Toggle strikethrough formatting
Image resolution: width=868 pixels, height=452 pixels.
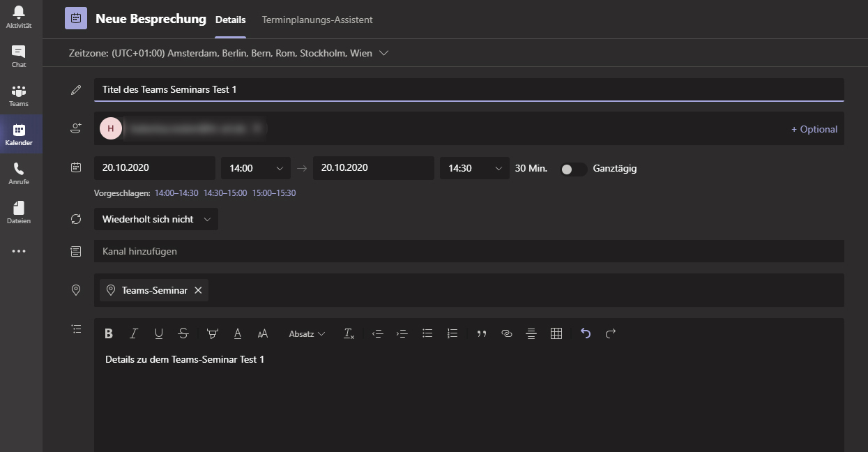tap(183, 334)
